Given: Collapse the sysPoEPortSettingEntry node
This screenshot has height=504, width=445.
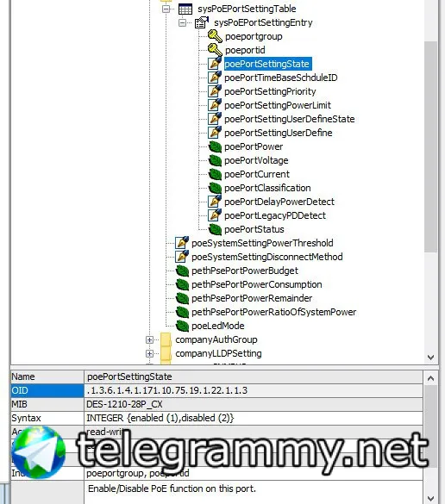Looking at the screenshot, I should point(182,22).
